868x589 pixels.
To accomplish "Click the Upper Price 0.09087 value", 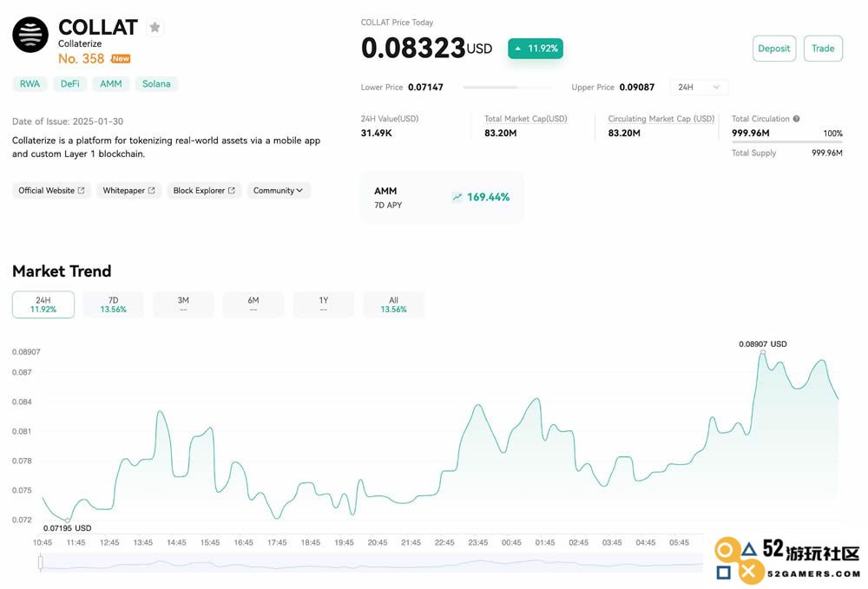I will point(637,88).
